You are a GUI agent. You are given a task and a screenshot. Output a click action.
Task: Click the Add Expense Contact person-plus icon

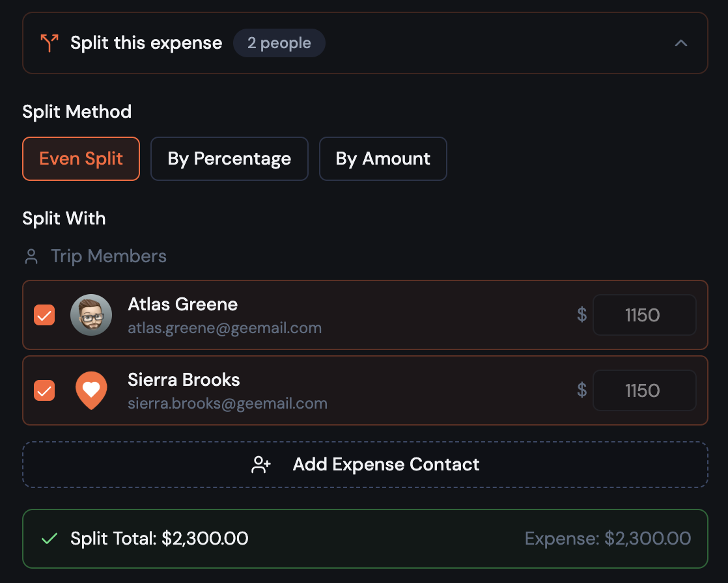pyautogui.click(x=260, y=465)
